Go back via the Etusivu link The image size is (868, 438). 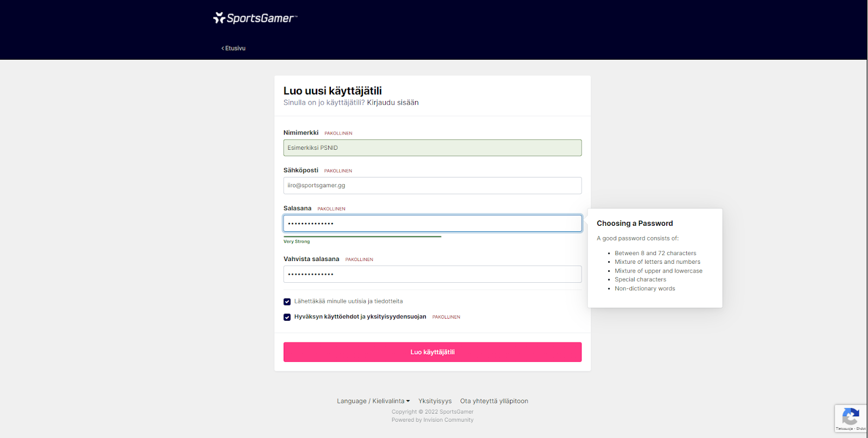click(233, 48)
